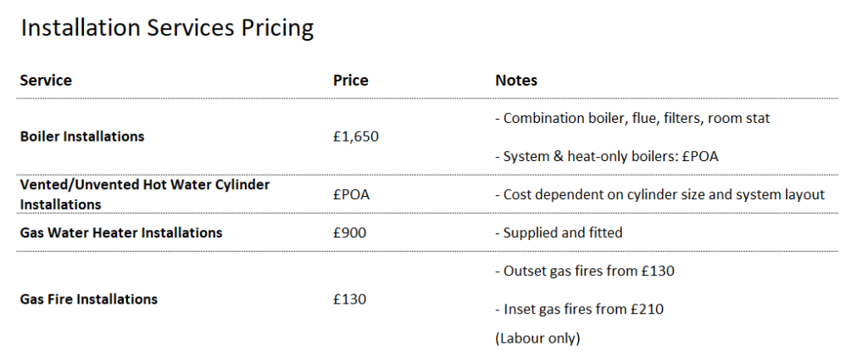The width and height of the screenshot is (868, 363).
Task: Select Gas Fire Installations row label
Action: pos(88,299)
